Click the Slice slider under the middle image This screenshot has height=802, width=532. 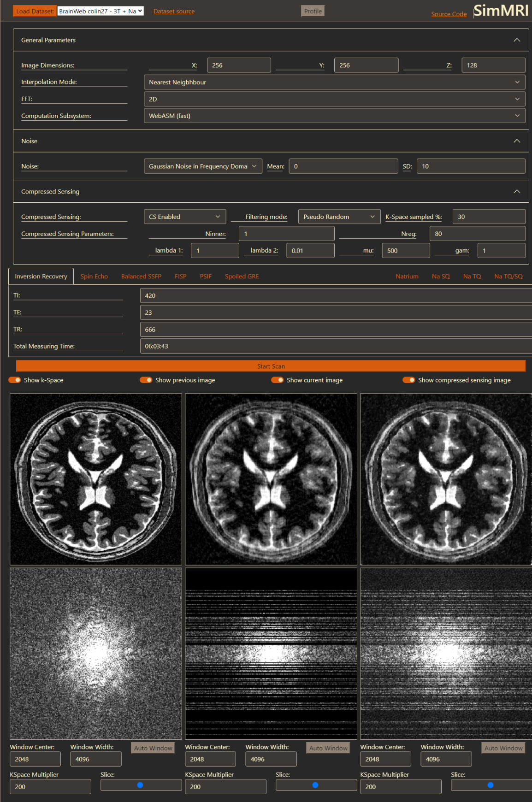tap(316, 785)
